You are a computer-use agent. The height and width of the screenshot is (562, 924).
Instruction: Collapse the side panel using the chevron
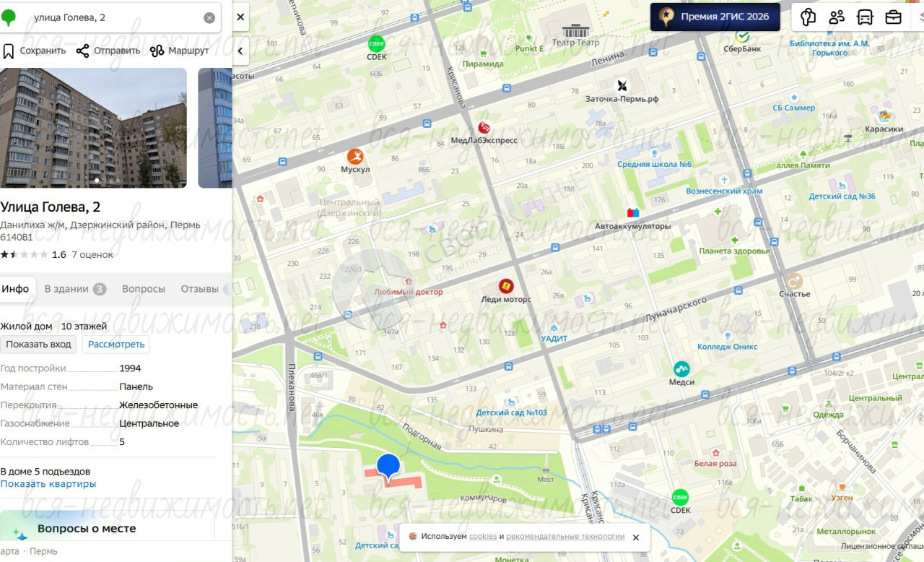[x=240, y=51]
